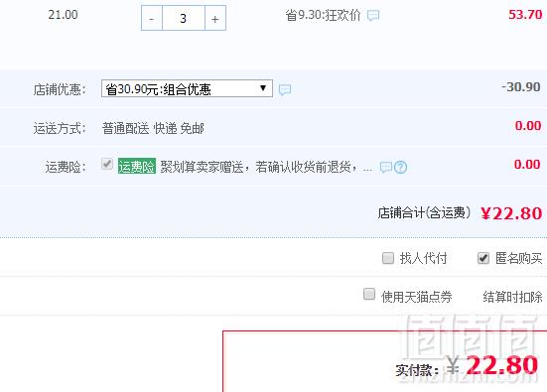Click unit price 21.00

63,15
